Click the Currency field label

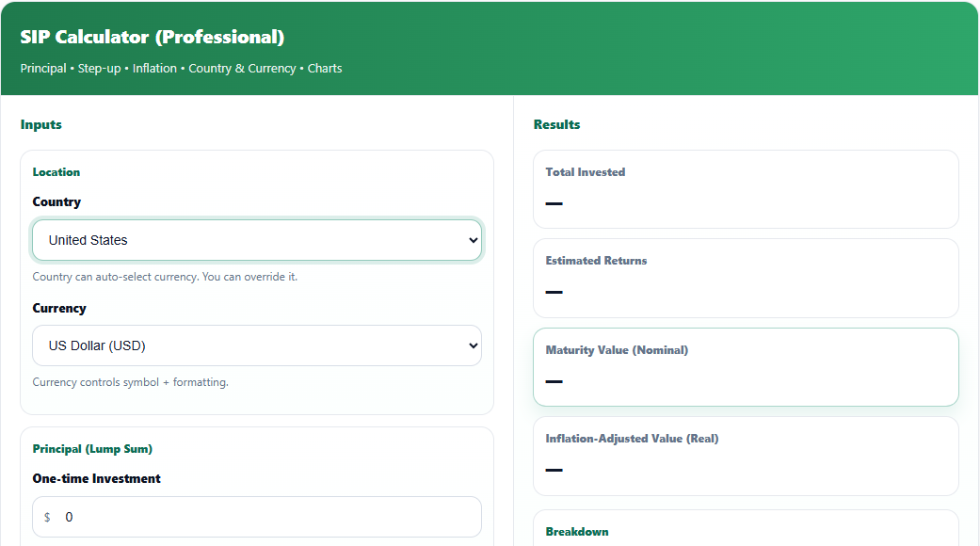coord(59,309)
